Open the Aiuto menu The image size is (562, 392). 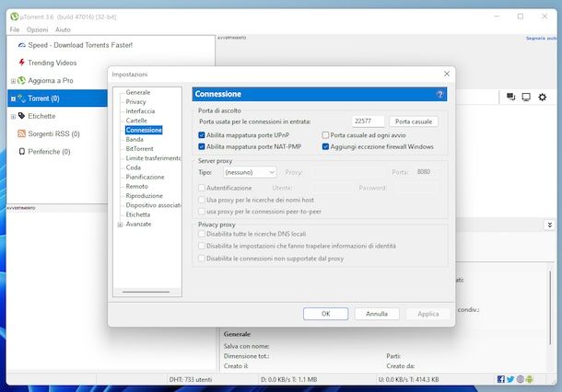click(63, 29)
